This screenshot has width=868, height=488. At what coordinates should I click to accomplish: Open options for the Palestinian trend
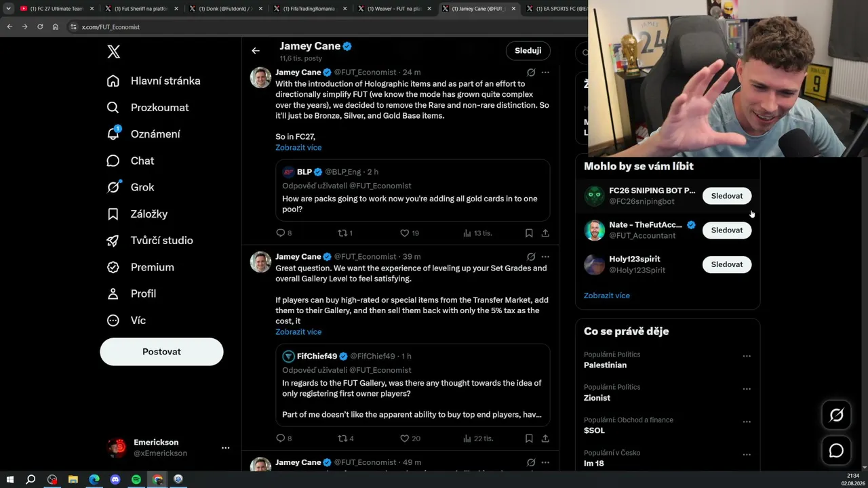[x=747, y=356]
